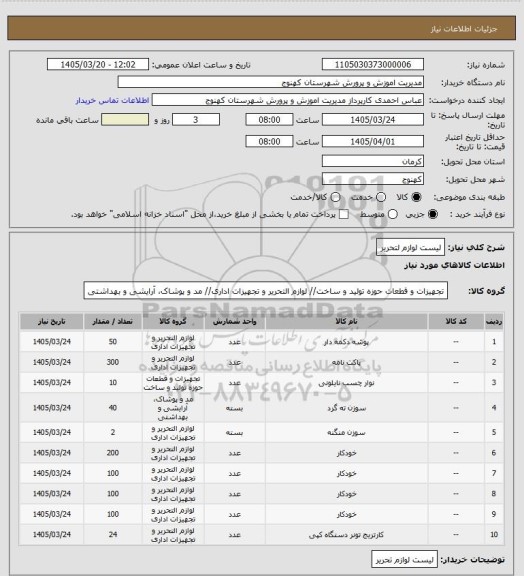Click the delivery province field کرمان
The height and width of the screenshot is (576, 524).
(373, 161)
